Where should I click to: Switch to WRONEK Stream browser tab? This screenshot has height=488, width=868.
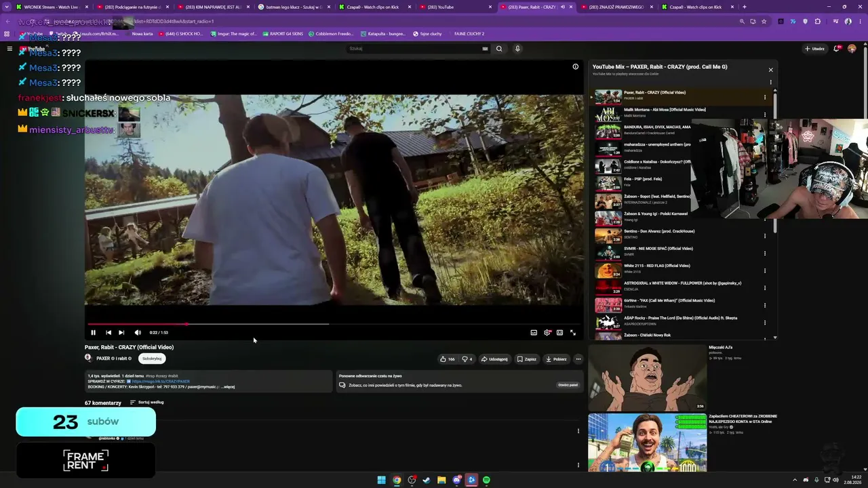pos(51,7)
